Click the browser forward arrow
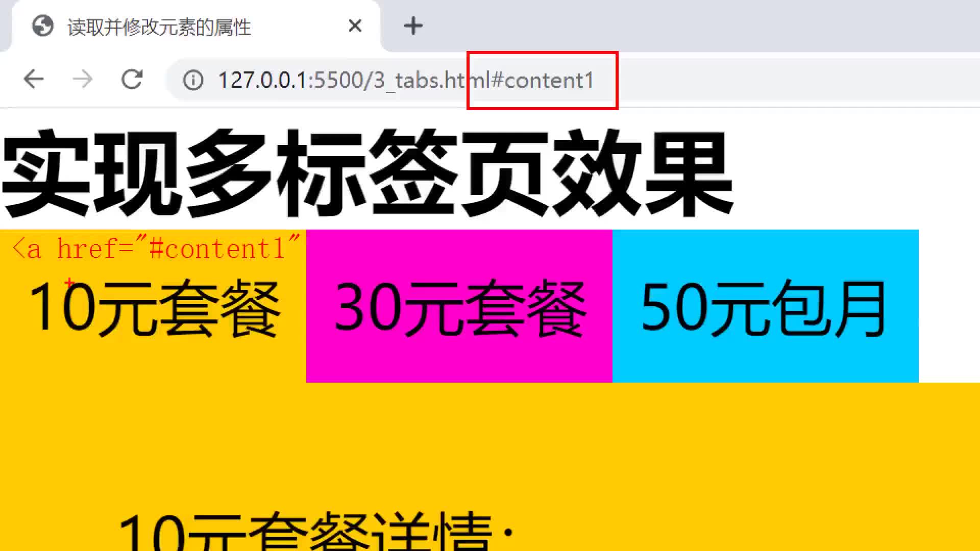The width and height of the screenshot is (980, 551). (83, 79)
